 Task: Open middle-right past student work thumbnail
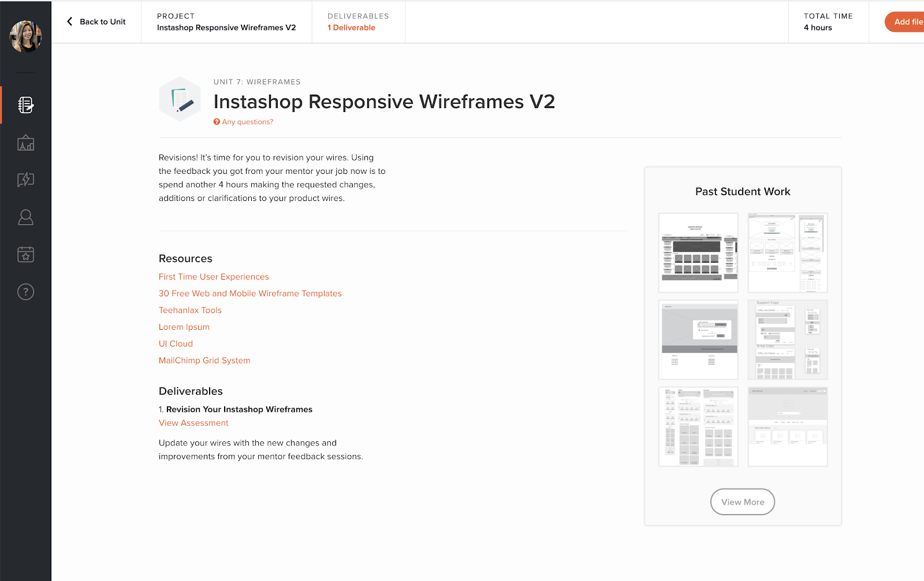(x=788, y=340)
